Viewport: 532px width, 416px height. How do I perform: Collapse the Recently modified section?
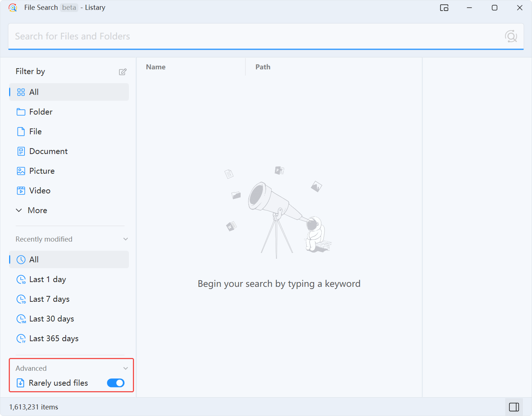126,239
